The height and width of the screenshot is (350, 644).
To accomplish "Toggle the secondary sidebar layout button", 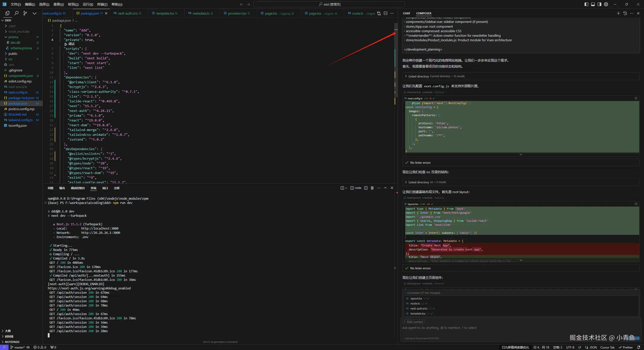I will (599, 4).
